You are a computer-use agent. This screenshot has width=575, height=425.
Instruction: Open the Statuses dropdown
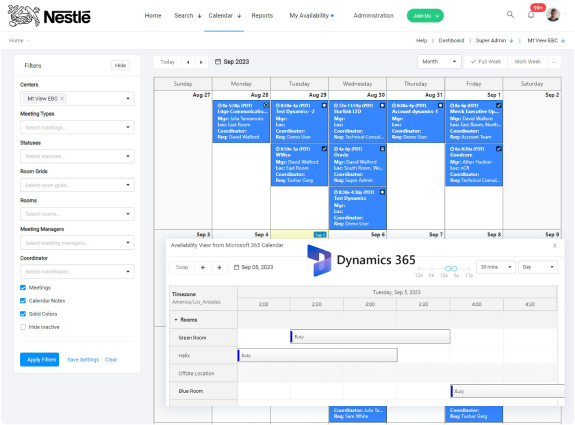[77, 156]
